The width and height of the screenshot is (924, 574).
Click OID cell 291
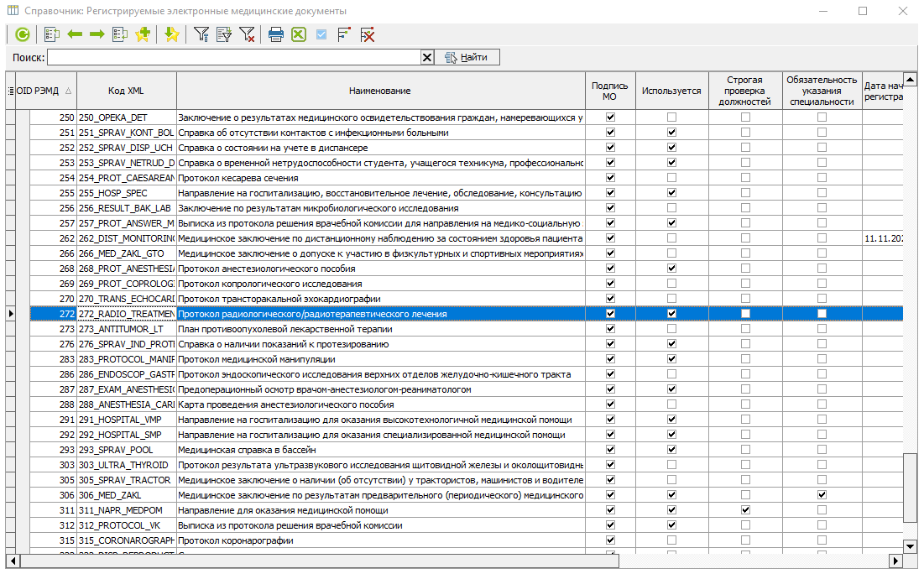[53, 420]
